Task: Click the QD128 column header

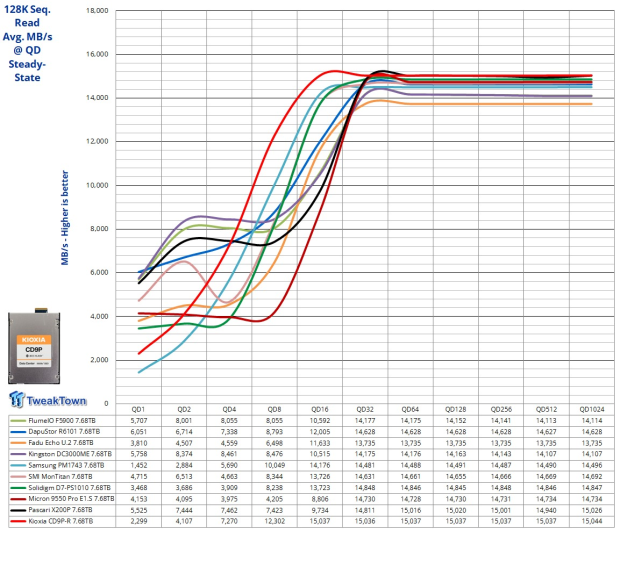Action: click(x=456, y=409)
